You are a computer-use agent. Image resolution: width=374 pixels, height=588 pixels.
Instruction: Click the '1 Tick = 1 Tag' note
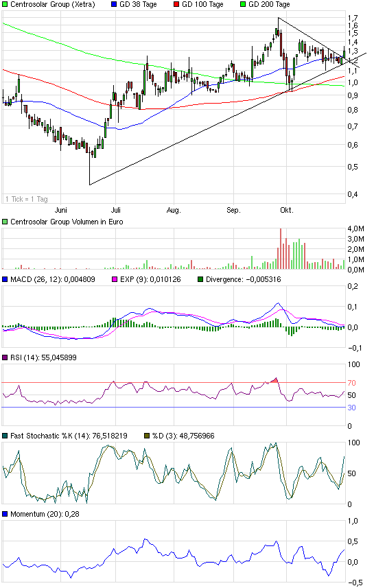27,199
